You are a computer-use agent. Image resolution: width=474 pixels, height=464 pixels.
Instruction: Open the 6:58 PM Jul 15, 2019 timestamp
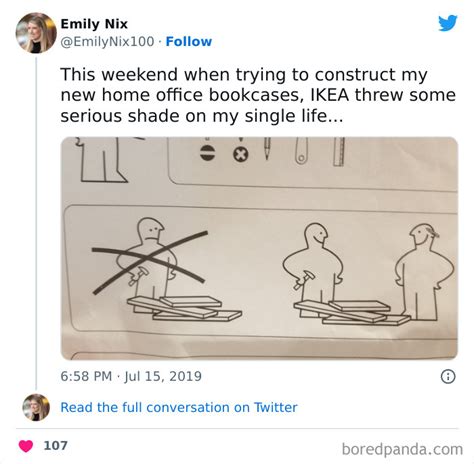tap(131, 376)
